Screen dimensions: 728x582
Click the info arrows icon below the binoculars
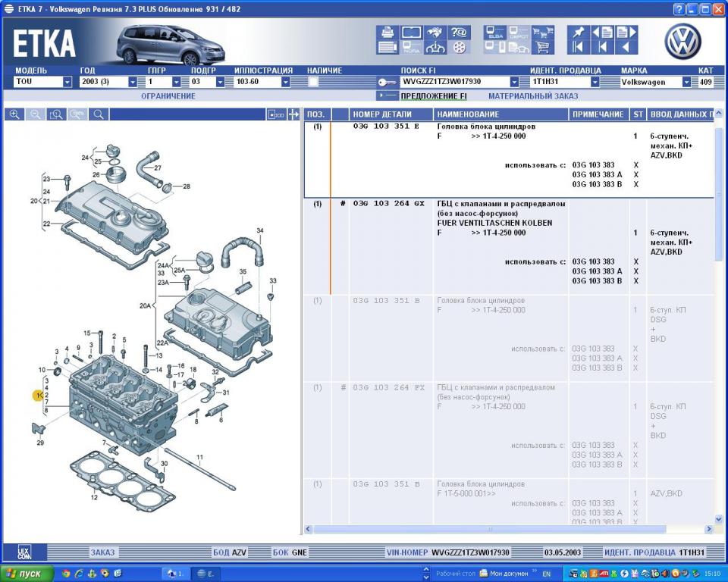435,47
